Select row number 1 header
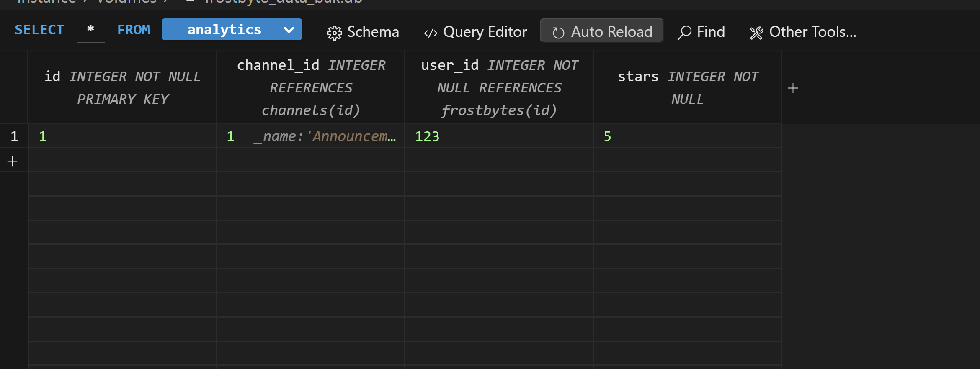Image resolution: width=980 pixels, height=369 pixels. 14,136
